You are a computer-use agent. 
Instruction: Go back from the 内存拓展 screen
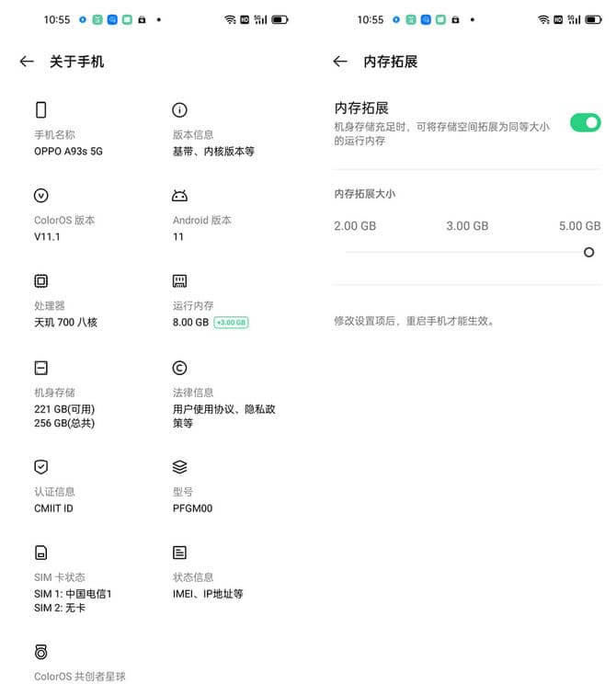[x=340, y=62]
